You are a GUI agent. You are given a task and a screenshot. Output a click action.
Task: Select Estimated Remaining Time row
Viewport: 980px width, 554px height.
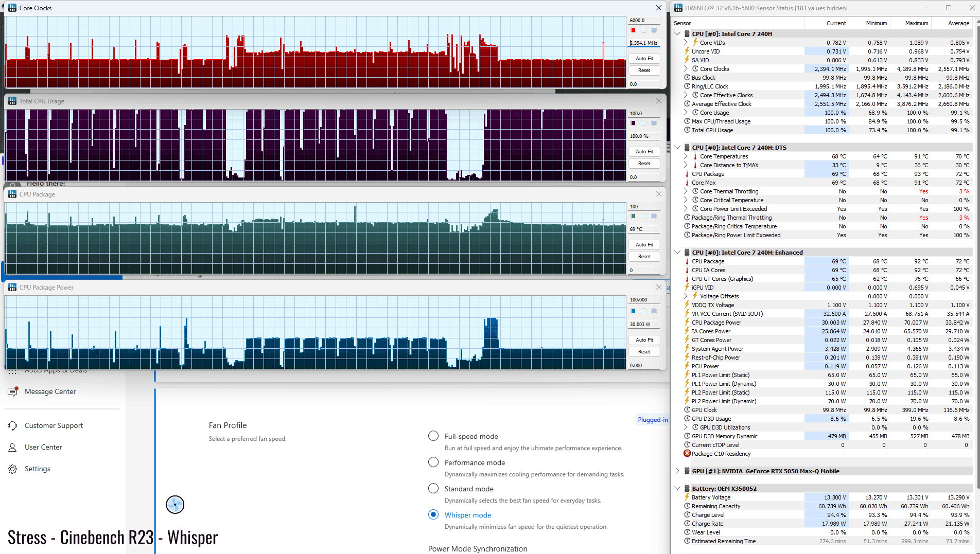tap(828, 541)
